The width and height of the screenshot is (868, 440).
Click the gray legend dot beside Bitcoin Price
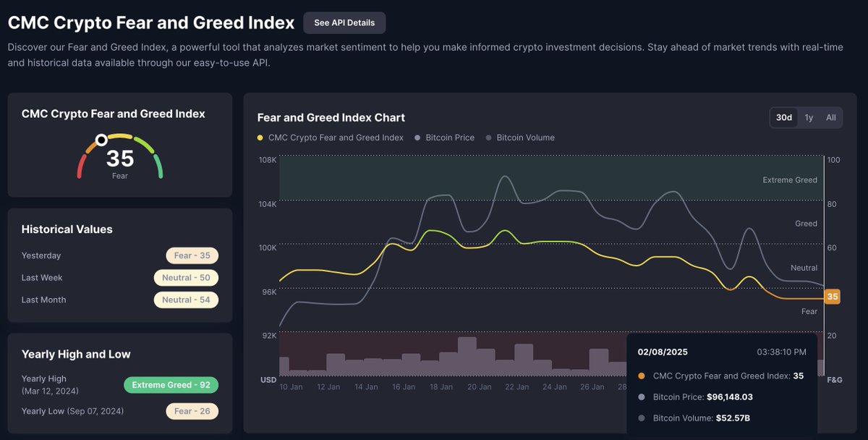click(x=418, y=137)
